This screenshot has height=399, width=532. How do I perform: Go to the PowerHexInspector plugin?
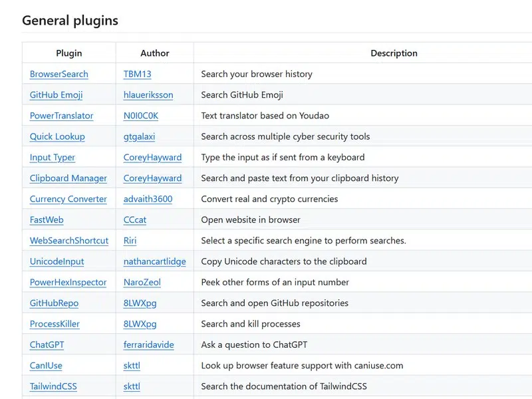coord(68,282)
